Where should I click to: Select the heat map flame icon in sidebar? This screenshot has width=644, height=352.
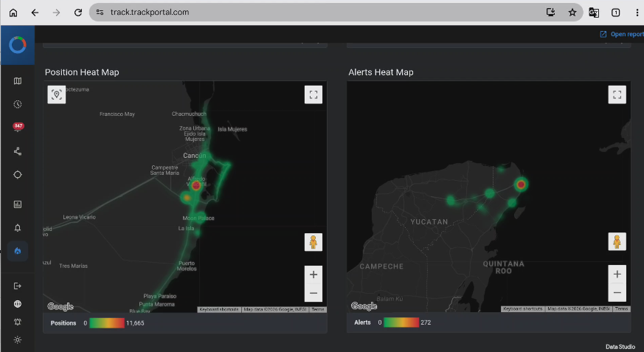[x=17, y=251]
